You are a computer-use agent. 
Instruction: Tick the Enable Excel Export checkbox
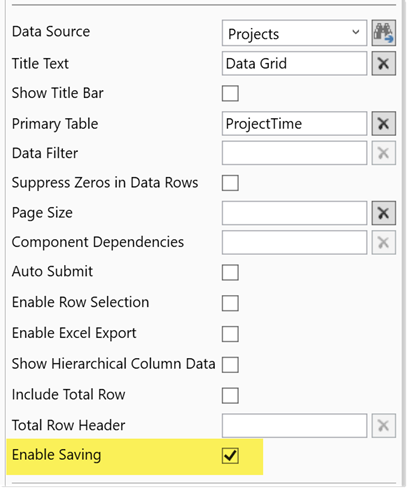pos(230,334)
